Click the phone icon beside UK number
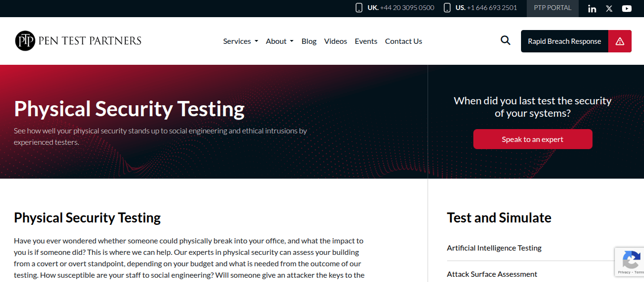 click(359, 8)
